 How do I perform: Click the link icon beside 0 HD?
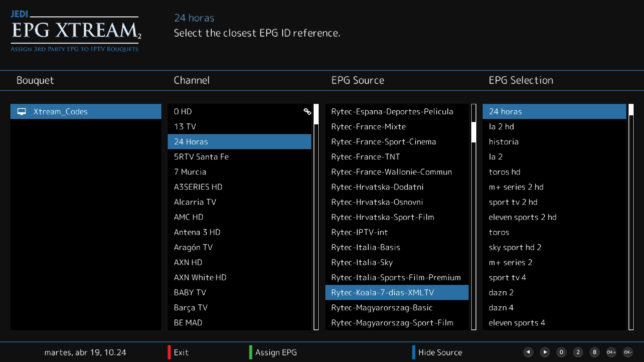tap(307, 112)
